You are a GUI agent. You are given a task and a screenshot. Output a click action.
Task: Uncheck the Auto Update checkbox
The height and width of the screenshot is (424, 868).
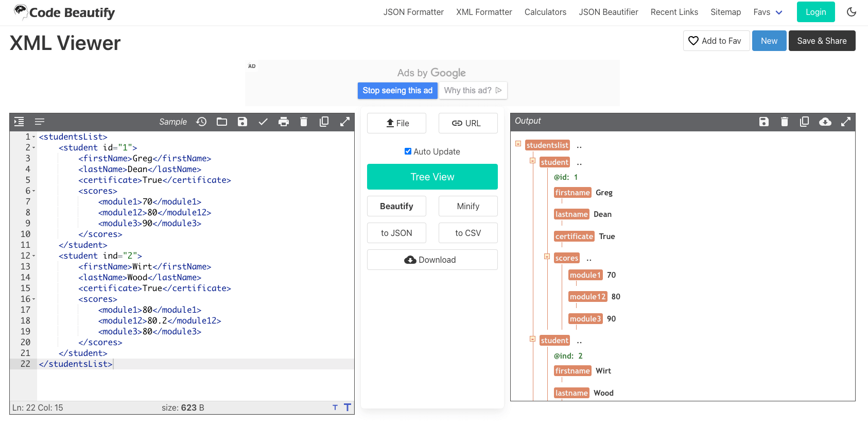(408, 151)
